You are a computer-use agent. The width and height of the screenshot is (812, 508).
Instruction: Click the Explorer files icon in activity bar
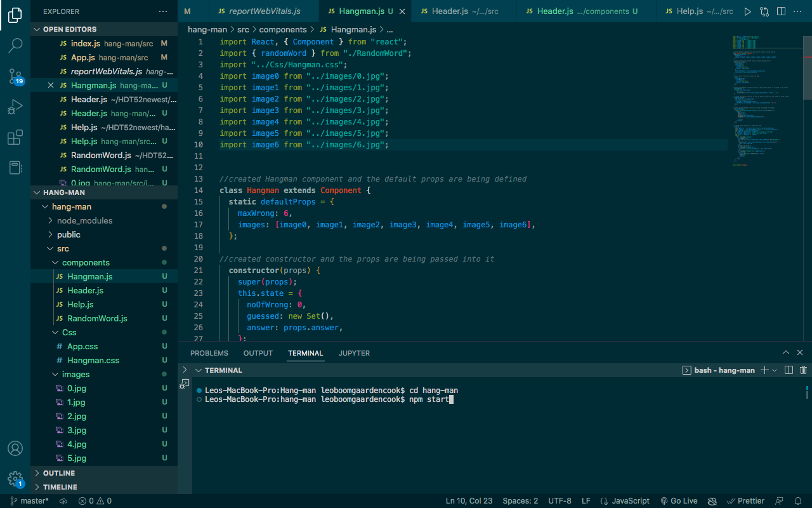15,15
